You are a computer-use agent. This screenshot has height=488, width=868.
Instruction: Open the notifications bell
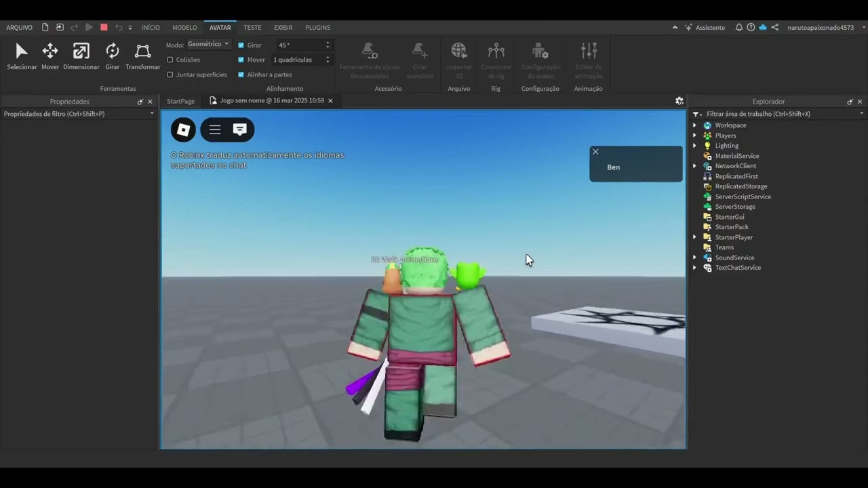click(x=739, y=27)
